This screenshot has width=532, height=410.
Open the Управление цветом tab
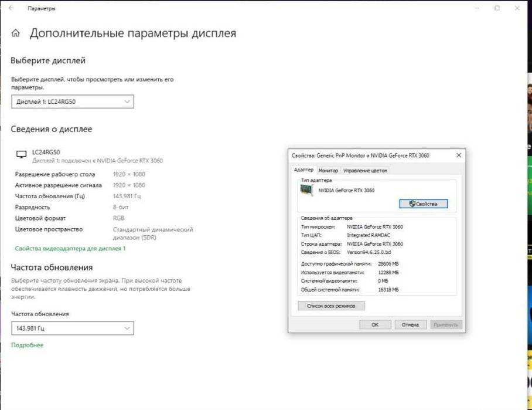[x=365, y=171]
